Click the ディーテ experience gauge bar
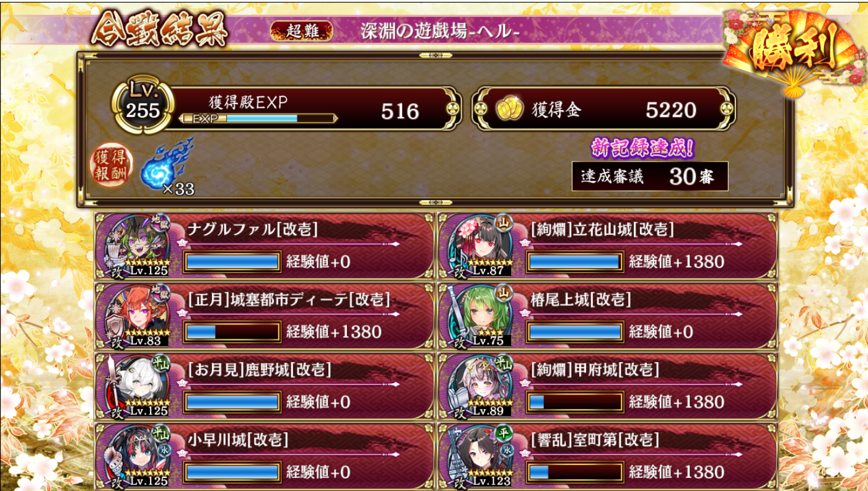 pyautogui.click(x=232, y=331)
